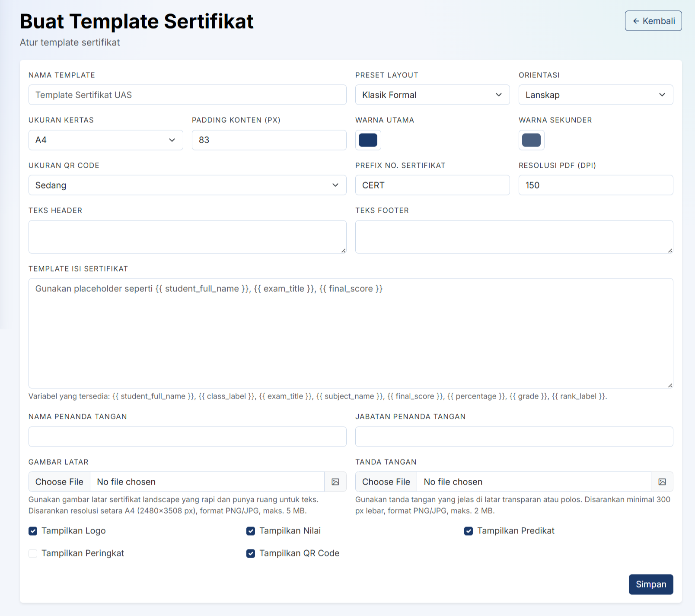Image resolution: width=695 pixels, height=616 pixels.
Task: Click the Simpan save button
Action: coord(650,584)
